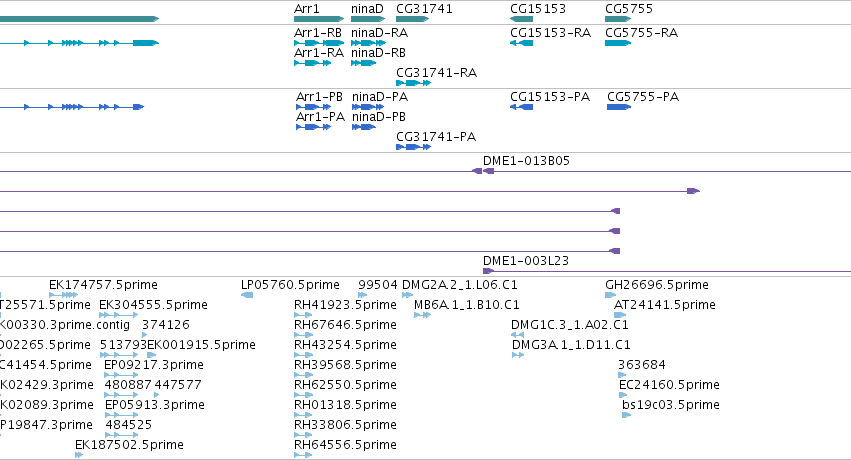Select the CG5755-RA transcript label

pyautogui.click(x=642, y=33)
